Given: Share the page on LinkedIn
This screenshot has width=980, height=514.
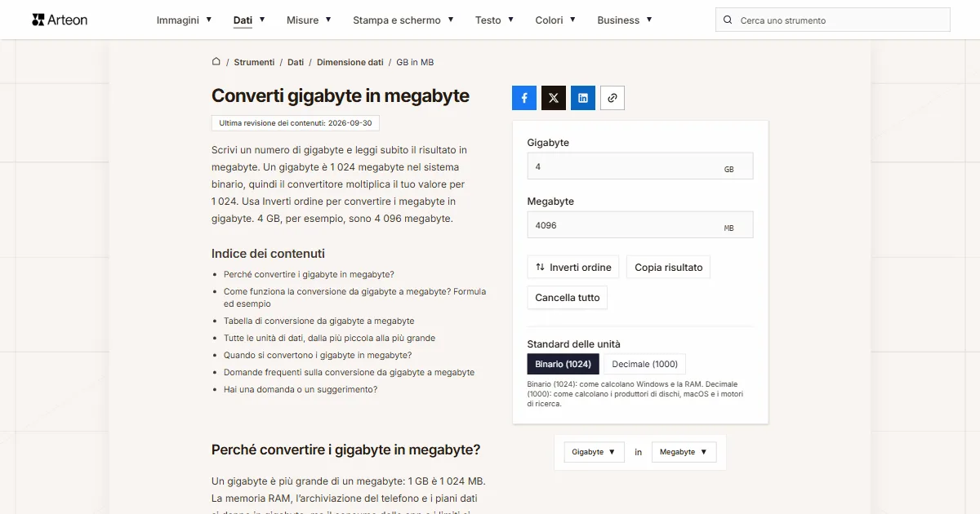Looking at the screenshot, I should pos(583,98).
